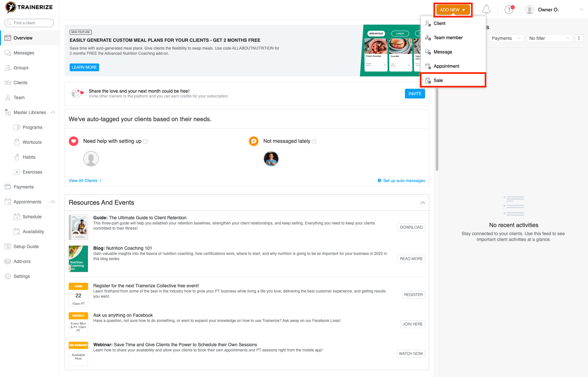Viewport: 588px width, 377px height.
Task: Select Client from the Add New menu
Action: (x=453, y=23)
